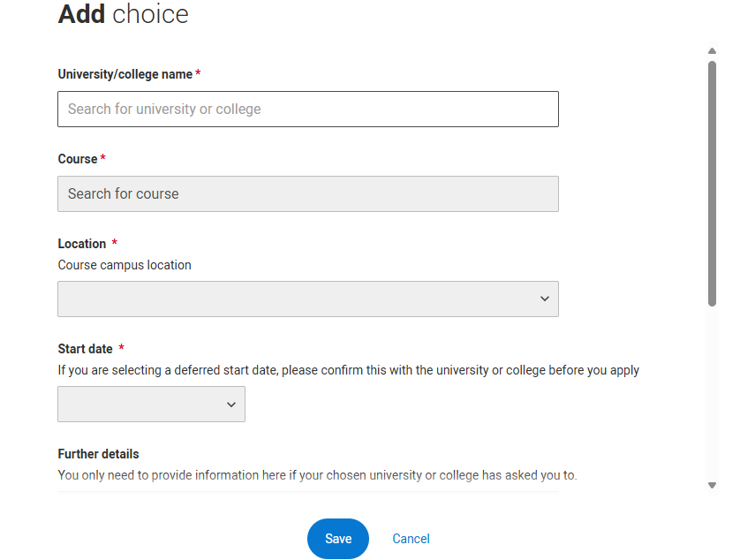Open the Start date dropdown
Viewport: 755px width, 560px height.
tap(151, 404)
